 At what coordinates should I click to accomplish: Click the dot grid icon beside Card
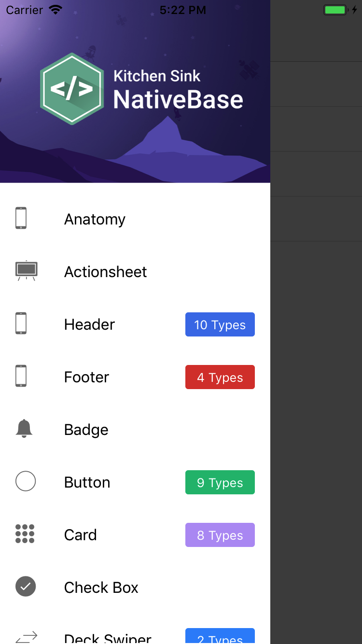[x=25, y=534]
